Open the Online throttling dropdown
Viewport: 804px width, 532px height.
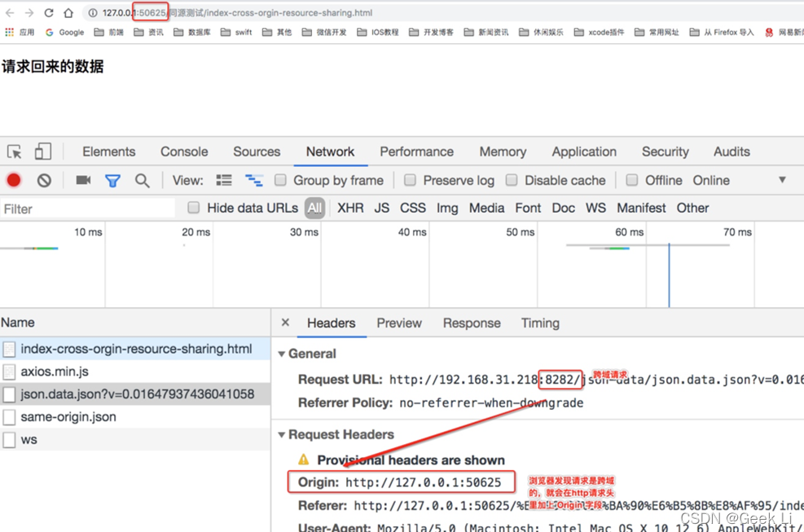740,181
